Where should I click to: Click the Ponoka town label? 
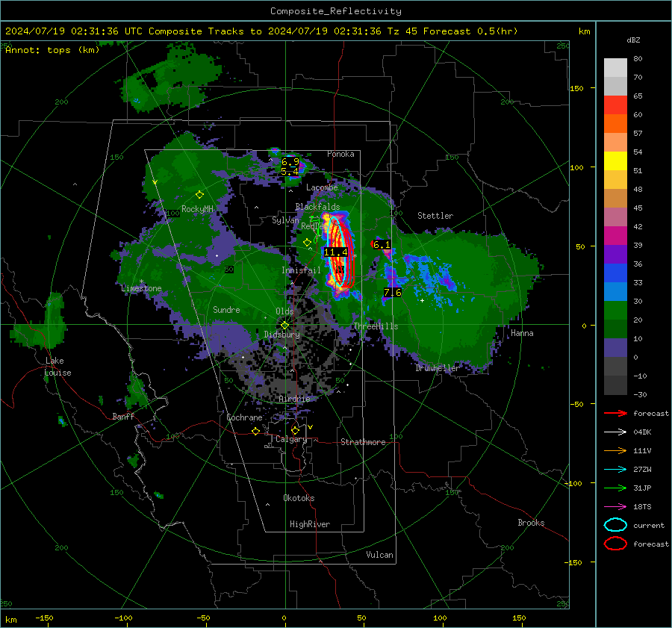[340, 154]
